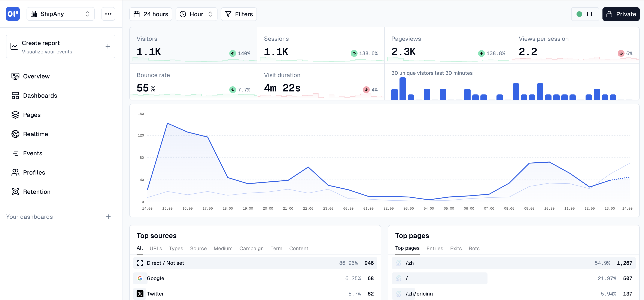The height and width of the screenshot is (300, 644).
Task: Click the green live visitors indicator
Action: pos(585,14)
